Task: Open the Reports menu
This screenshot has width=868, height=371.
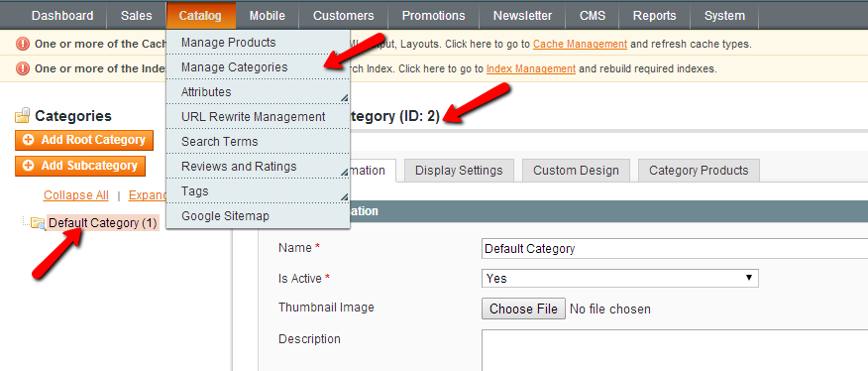Action: [654, 16]
